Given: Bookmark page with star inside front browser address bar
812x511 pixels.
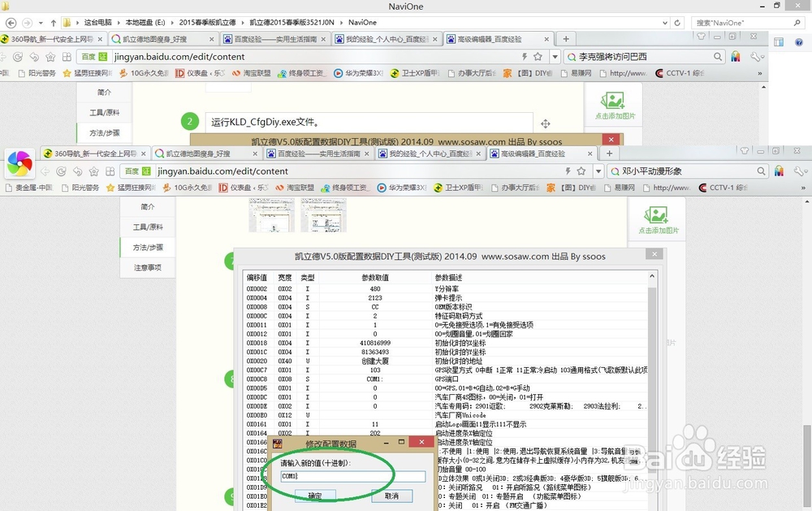Looking at the screenshot, I should (581, 171).
